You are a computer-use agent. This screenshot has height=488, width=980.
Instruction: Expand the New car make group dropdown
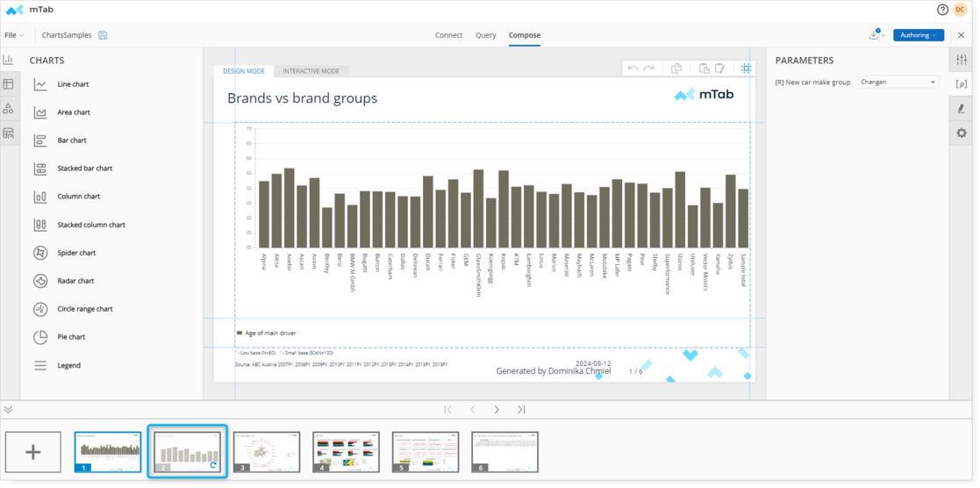click(x=898, y=82)
